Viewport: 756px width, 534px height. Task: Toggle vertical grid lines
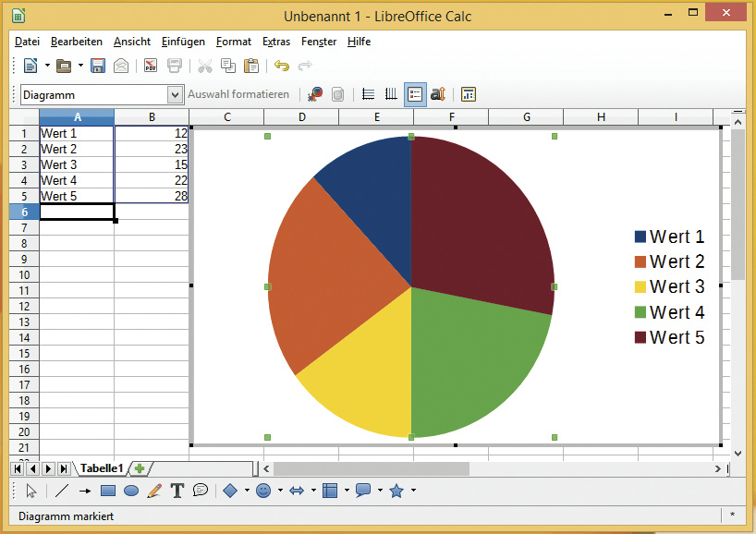point(391,94)
